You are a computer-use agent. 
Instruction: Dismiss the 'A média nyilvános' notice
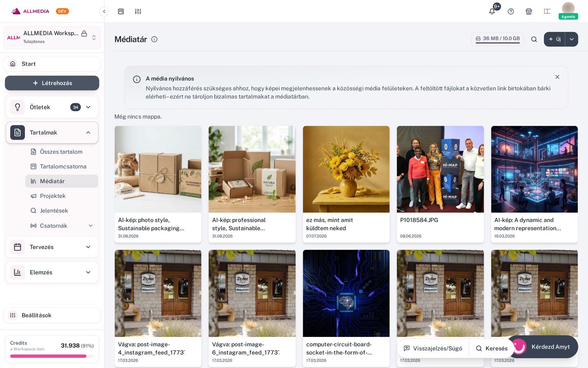point(557,77)
